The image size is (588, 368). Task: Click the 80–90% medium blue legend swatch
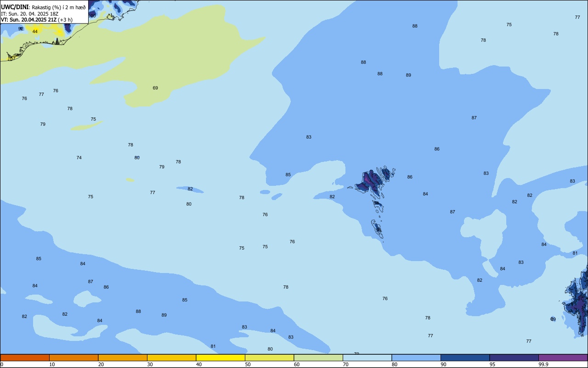pos(416,357)
